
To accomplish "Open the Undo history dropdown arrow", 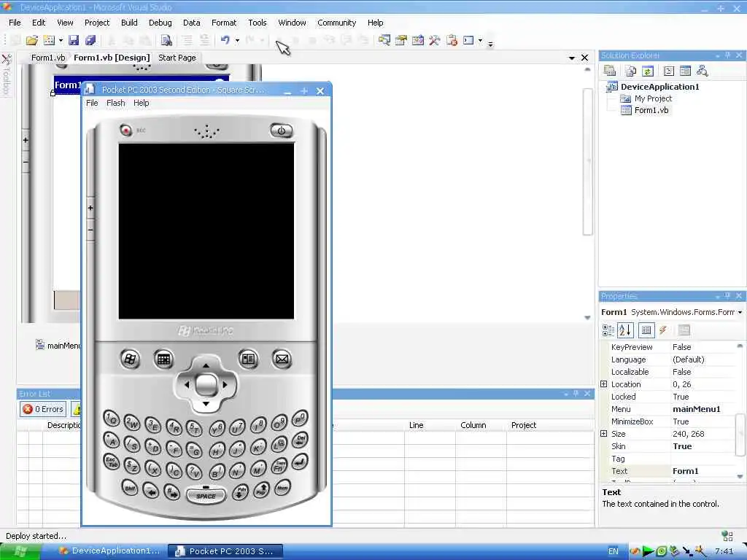I will tap(237, 41).
